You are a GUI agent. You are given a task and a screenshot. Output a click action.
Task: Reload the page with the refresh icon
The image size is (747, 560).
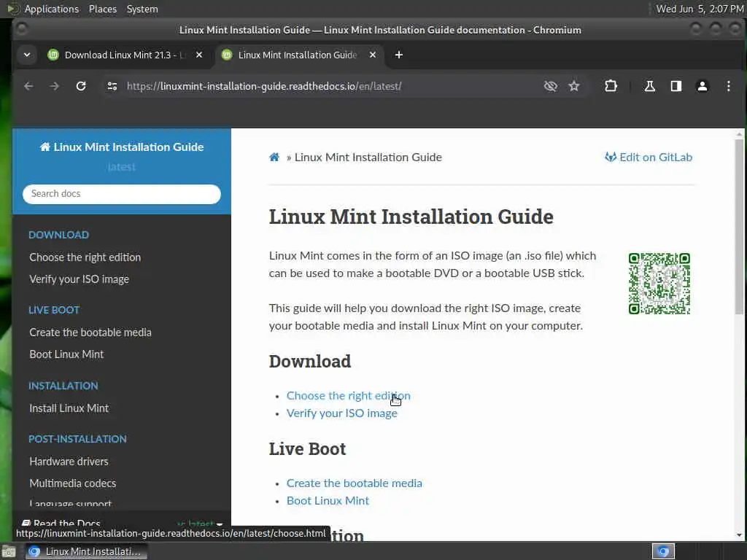81,86
